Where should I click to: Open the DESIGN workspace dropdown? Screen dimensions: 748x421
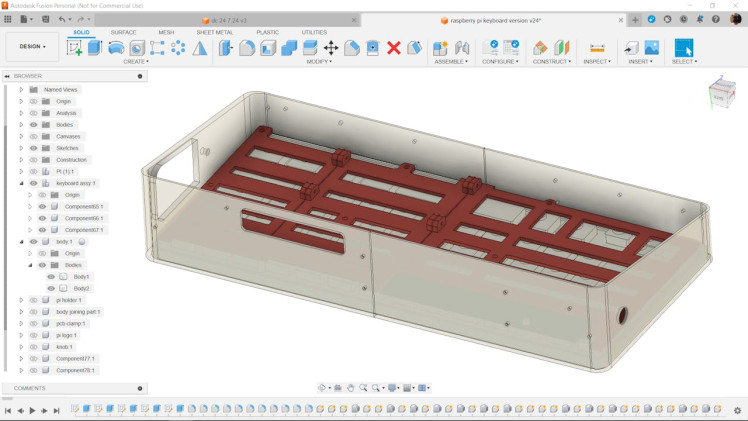click(32, 47)
